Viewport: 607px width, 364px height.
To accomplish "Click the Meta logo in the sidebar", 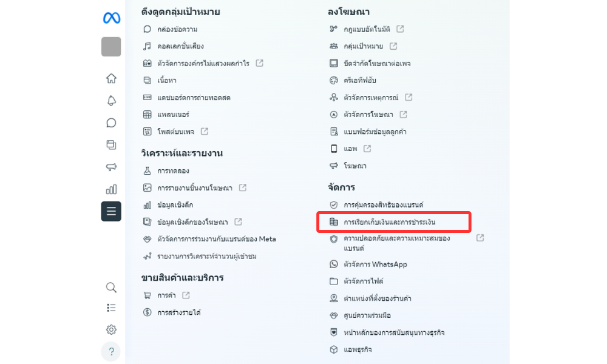I will pyautogui.click(x=112, y=18).
